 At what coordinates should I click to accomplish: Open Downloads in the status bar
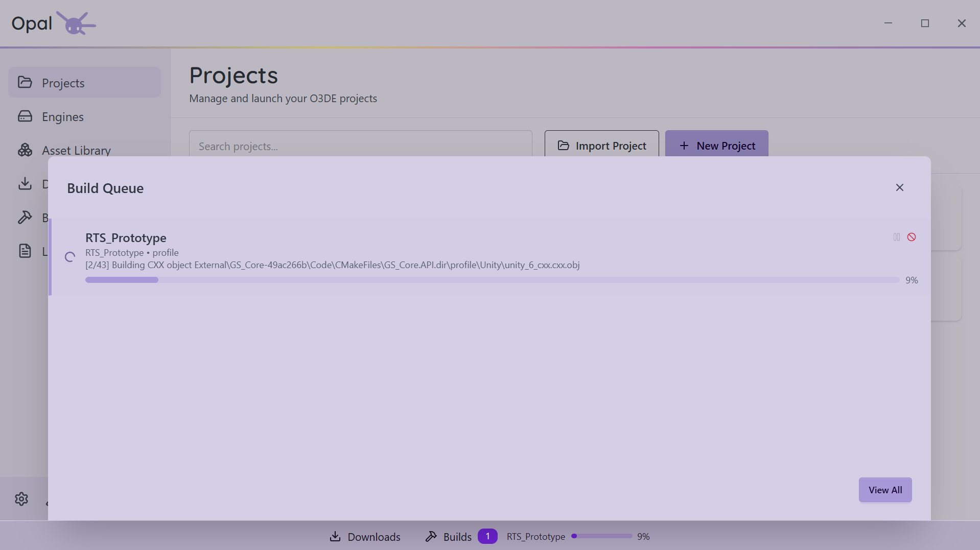[x=365, y=537]
